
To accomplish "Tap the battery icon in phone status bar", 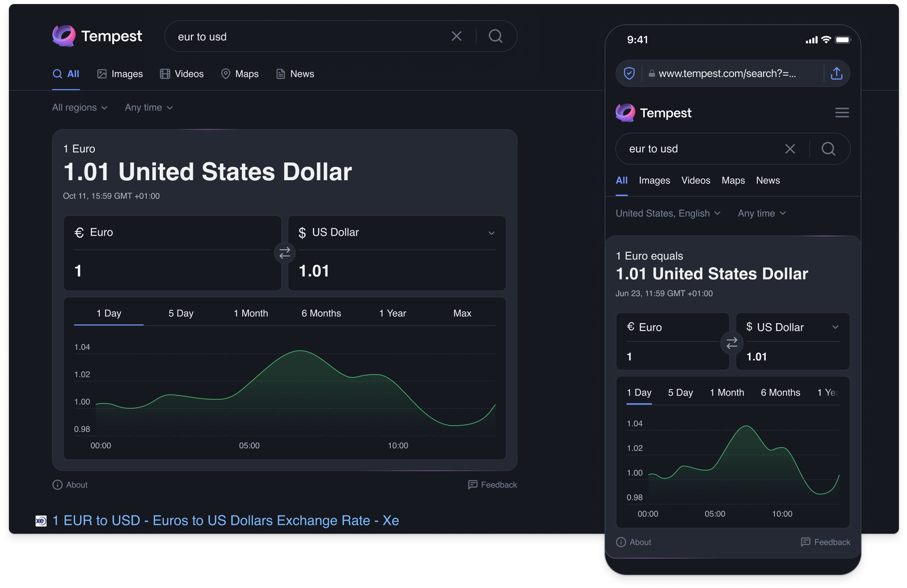I will point(843,40).
